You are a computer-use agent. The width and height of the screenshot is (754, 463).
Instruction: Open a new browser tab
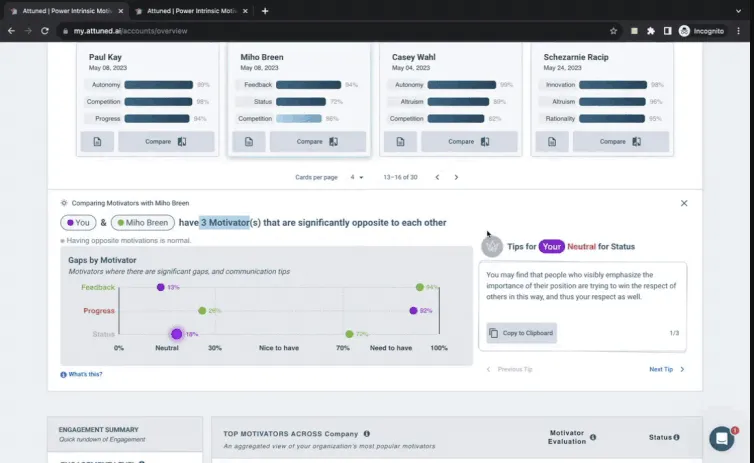pos(265,11)
